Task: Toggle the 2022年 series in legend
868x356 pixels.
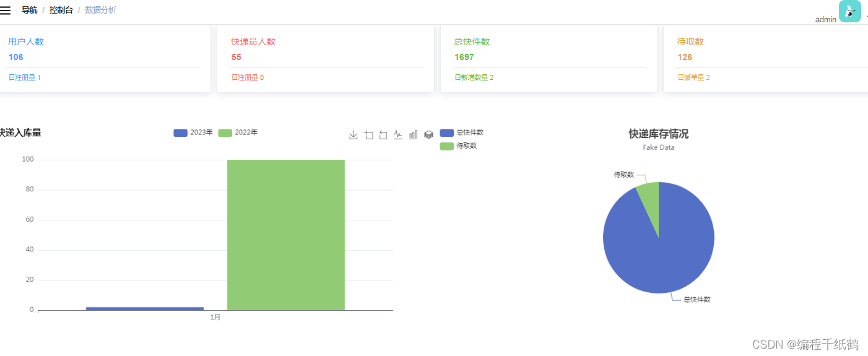Action: click(238, 132)
